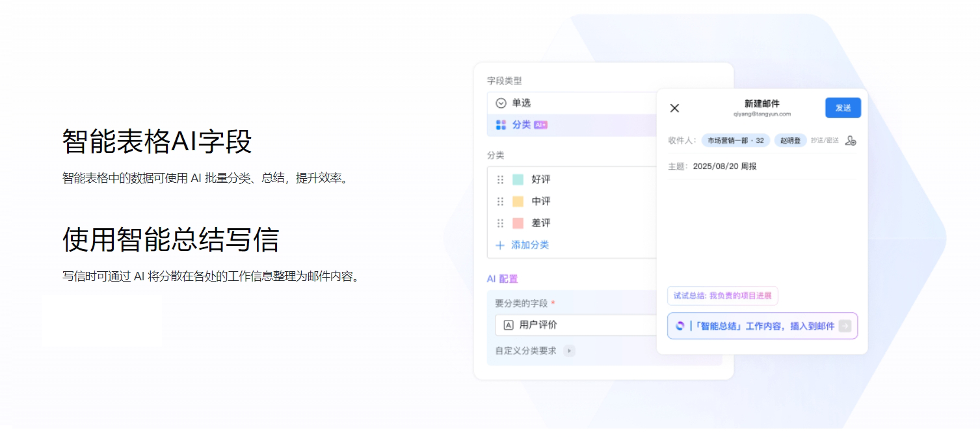Click the drag handle for 好评
The image size is (980, 437).
(x=500, y=179)
